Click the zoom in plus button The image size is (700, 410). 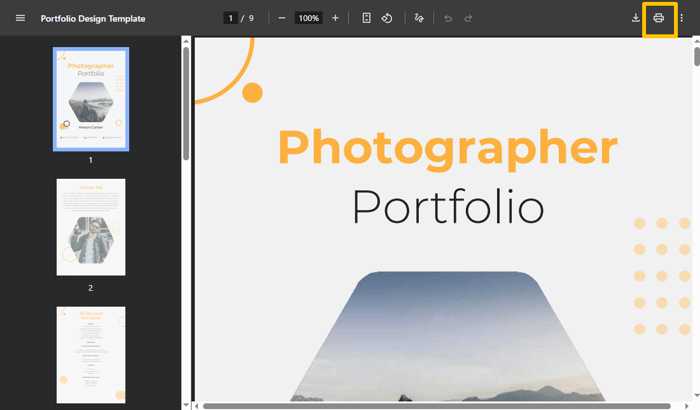pos(335,18)
